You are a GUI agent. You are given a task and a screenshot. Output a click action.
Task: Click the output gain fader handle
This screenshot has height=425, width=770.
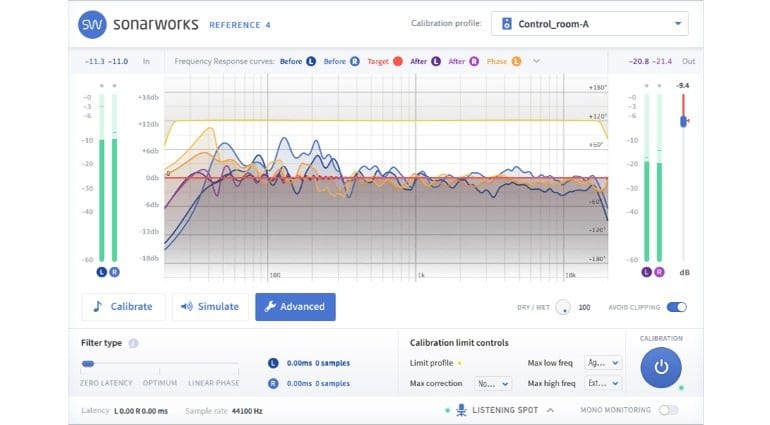683,121
